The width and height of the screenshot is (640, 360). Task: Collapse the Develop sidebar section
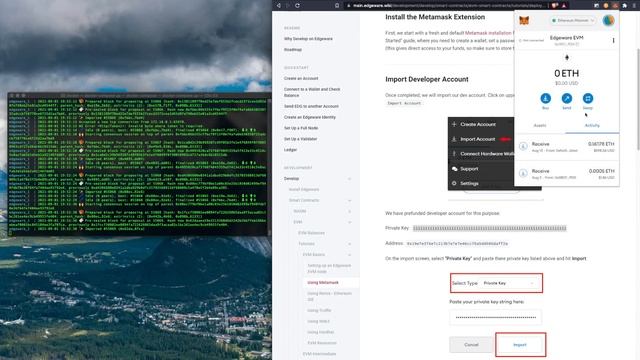click(349, 179)
